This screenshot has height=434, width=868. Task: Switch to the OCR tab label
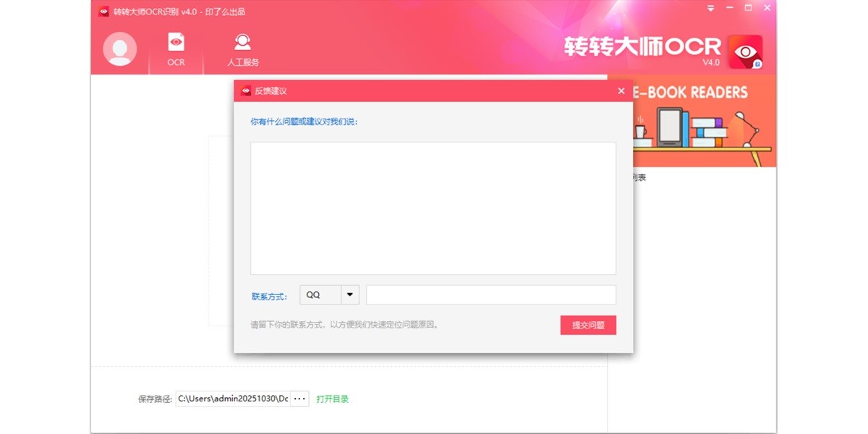(176, 62)
